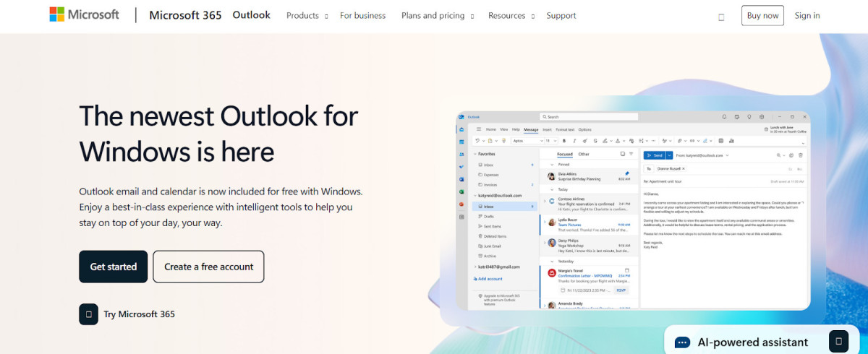Open the Lydia Bauer Team Pictures email

click(x=589, y=225)
